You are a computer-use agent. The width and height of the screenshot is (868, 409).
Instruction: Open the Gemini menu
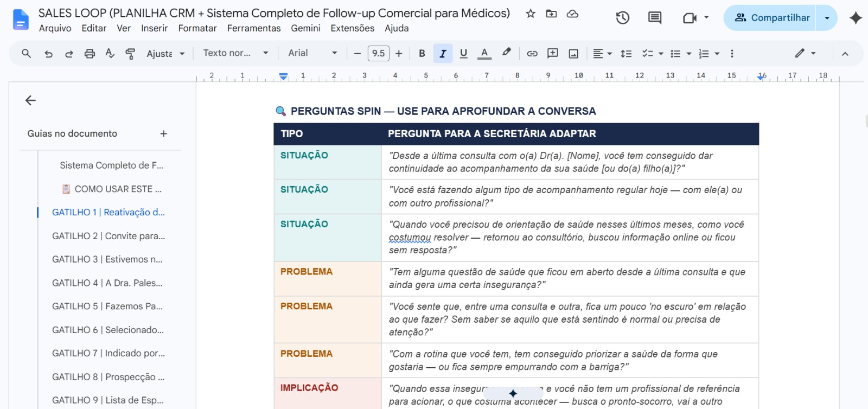tap(305, 28)
